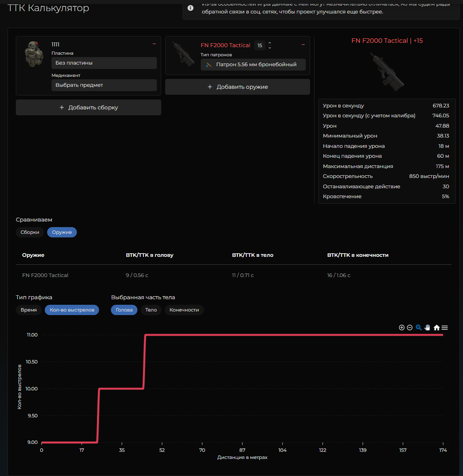
Task: Select Сборки comparison mode
Action: pyautogui.click(x=30, y=232)
